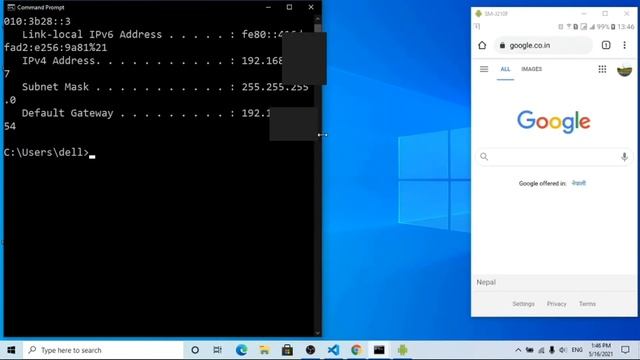Tap the magnifier icon in Google search box
Screen dimensions: 640x360
coord(484,156)
